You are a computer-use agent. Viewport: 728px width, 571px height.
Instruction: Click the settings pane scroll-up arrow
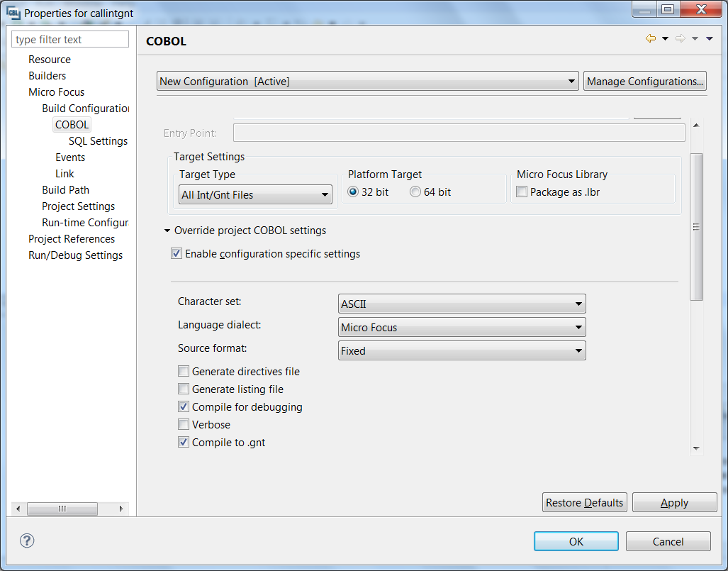tap(696, 126)
